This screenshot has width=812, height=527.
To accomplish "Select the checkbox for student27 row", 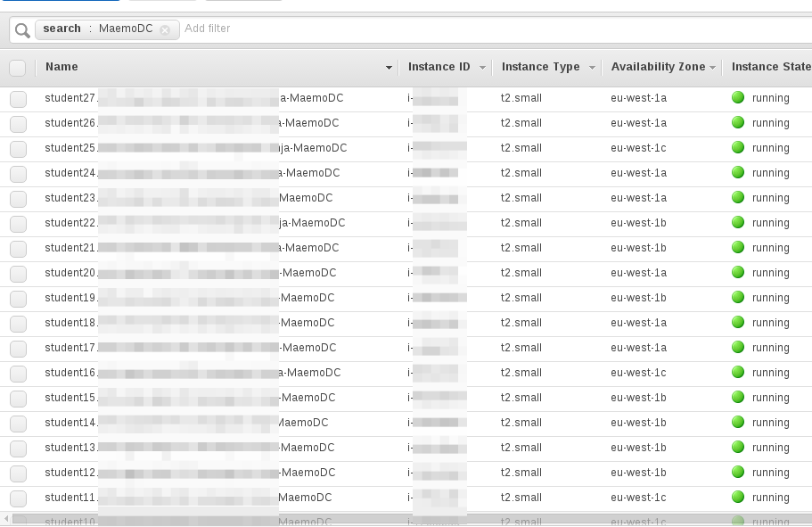I will [18, 99].
